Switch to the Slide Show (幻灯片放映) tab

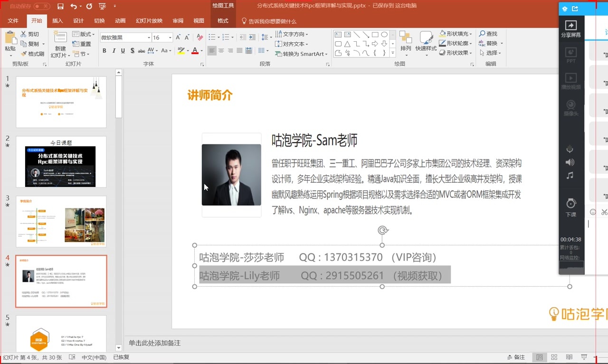[149, 21]
